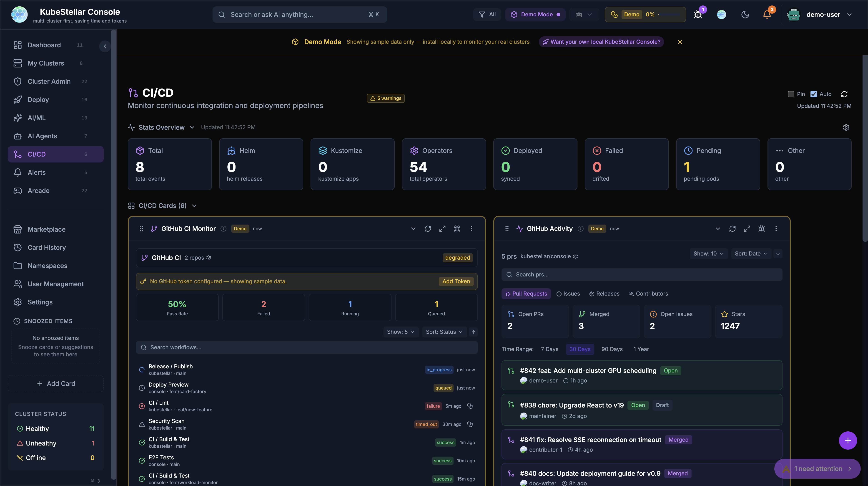Open the notifications bell in the header
Image resolution: width=868 pixels, height=486 pixels.
(767, 15)
